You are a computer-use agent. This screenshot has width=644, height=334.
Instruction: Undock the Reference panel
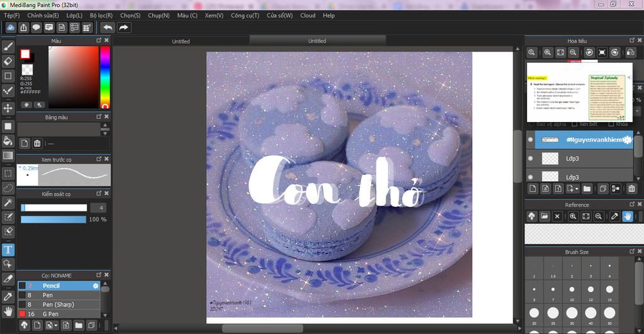pyautogui.click(x=631, y=204)
